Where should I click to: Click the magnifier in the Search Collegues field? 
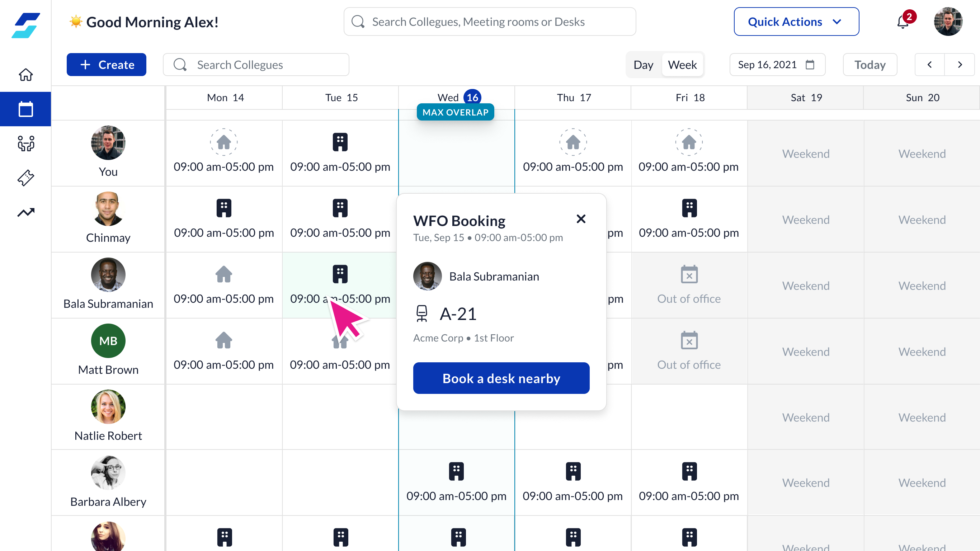click(180, 65)
